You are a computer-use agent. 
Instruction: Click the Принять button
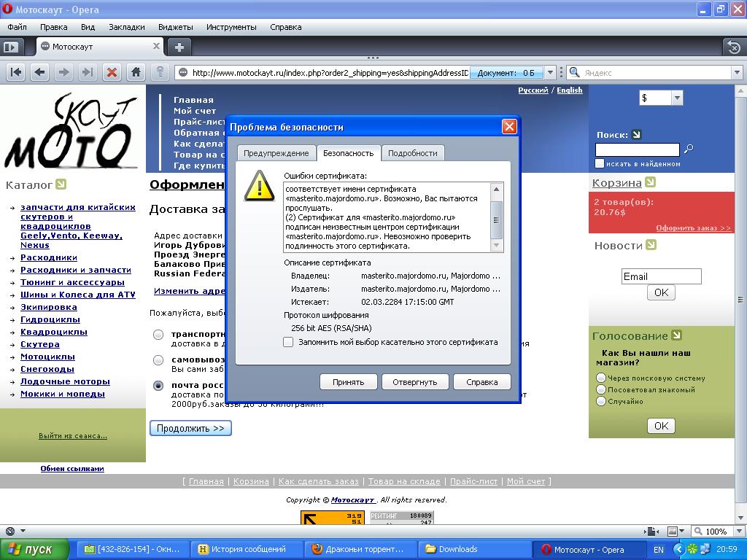click(348, 382)
